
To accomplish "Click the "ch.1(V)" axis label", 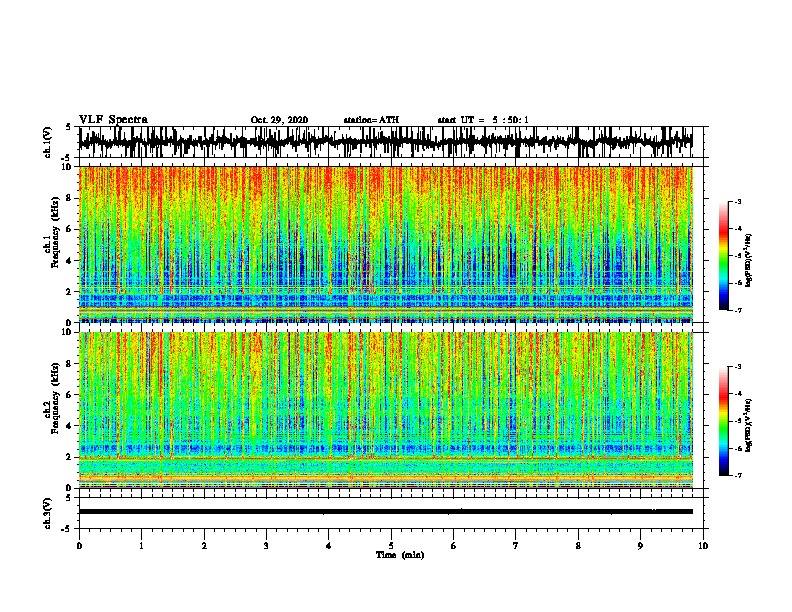I will pos(47,142).
